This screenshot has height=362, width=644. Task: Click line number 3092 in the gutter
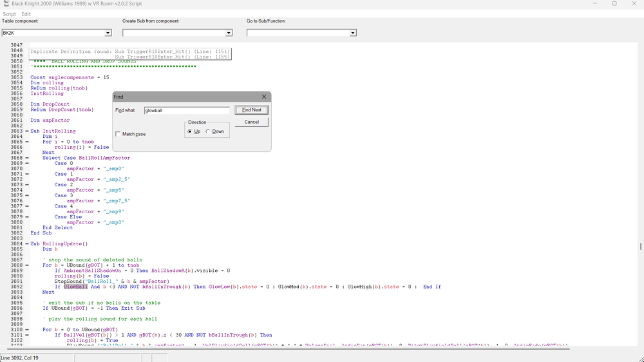point(17,287)
